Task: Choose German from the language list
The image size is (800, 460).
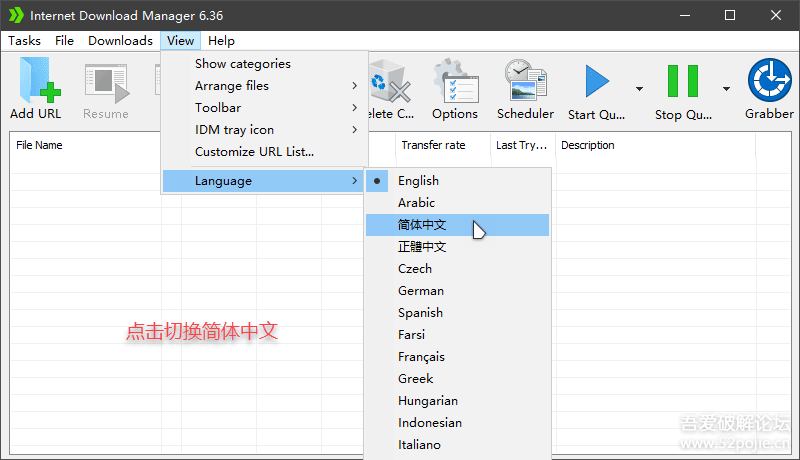Action: [x=458, y=290]
